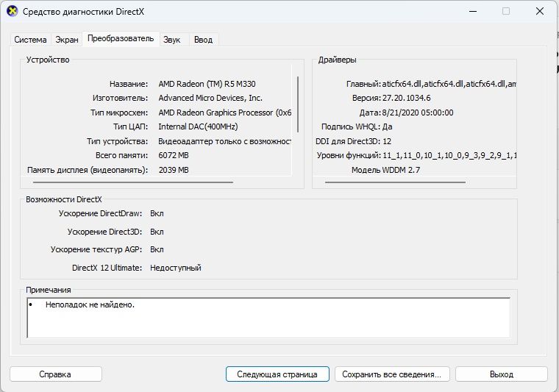This screenshot has width=559, height=392.
Task: Click the Недоступный DirectX 12 Ultimate value
Action: coord(176,268)
